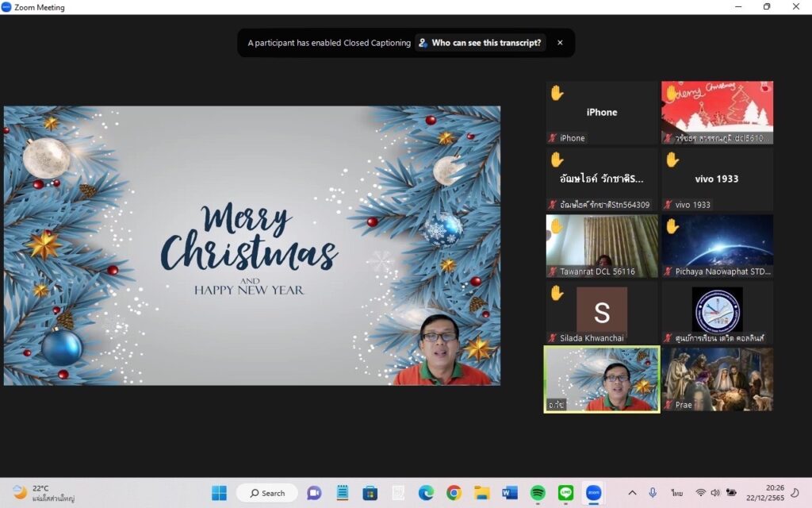
Task: Click the taskbar Search box
Action: [267, 493]
